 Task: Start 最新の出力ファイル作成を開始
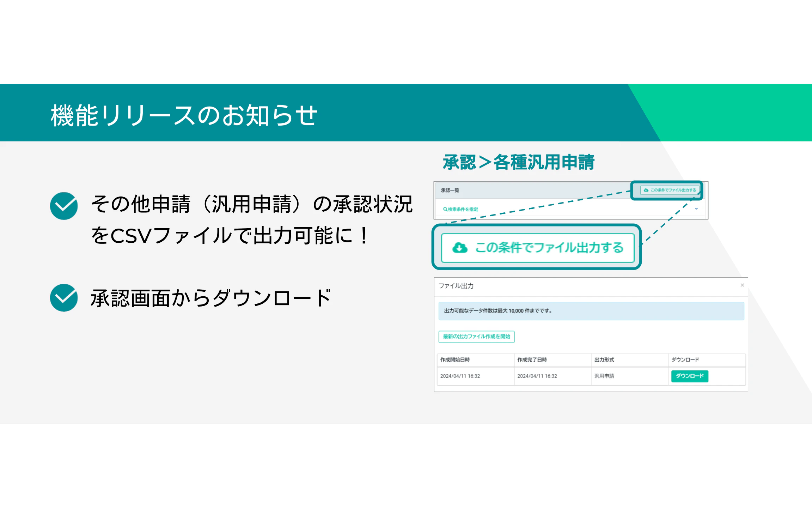tap(476, 337)
